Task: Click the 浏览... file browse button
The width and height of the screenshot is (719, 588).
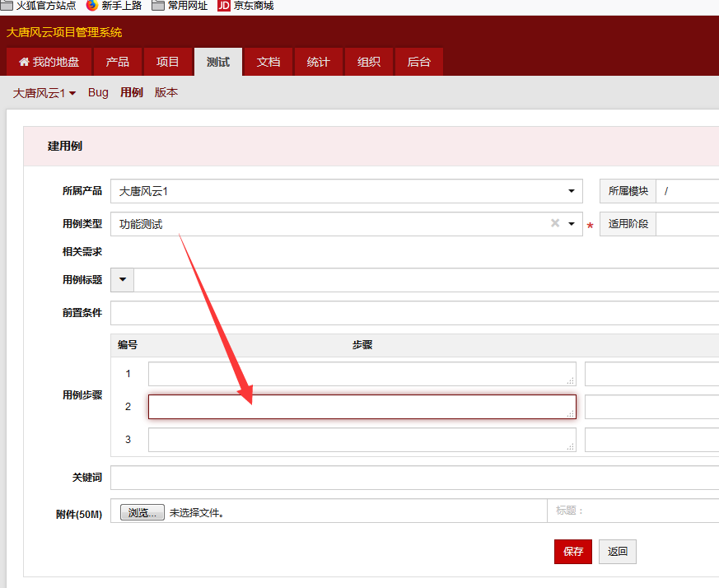Action: 142,512
